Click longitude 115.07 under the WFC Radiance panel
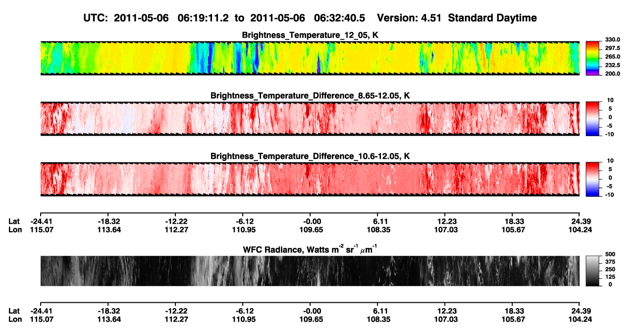Image resolution: width=644 pixels, height=330 pixels. tap(41, 319)
